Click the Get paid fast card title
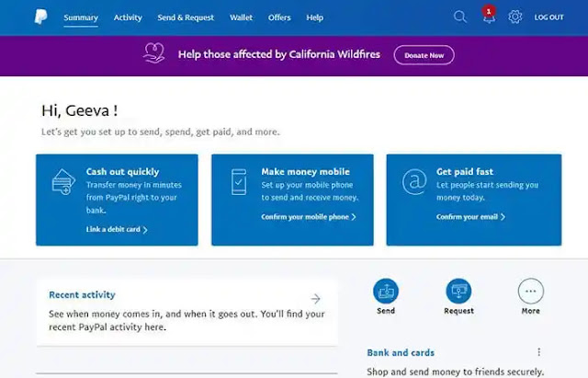Image resolution: width=588 pixels, height=378 pixels. (x=465, y=172)
